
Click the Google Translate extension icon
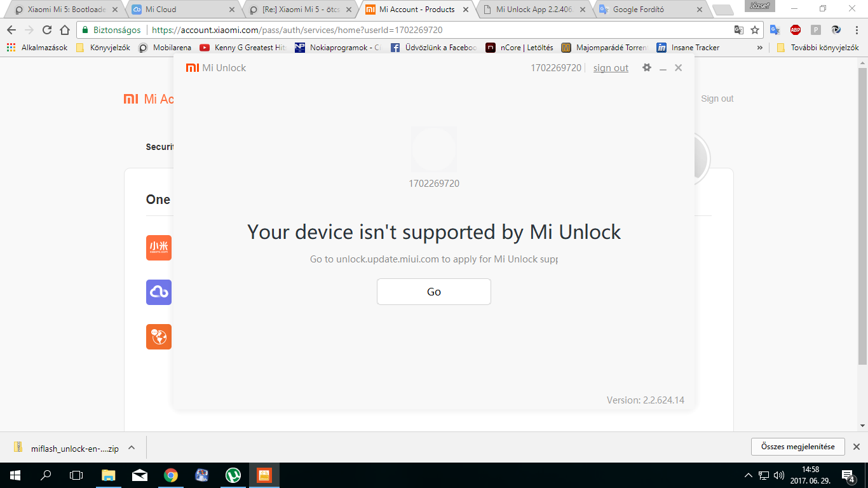775,30
